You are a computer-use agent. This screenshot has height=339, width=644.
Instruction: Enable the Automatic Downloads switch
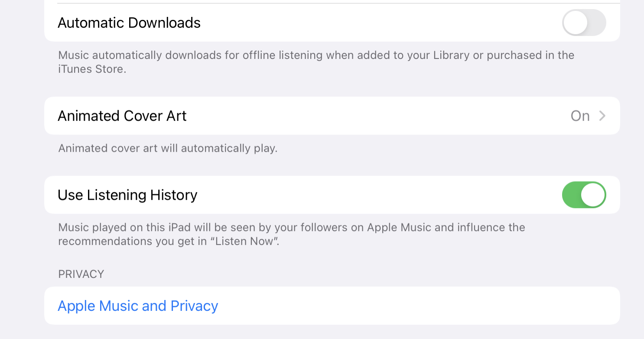583,23
